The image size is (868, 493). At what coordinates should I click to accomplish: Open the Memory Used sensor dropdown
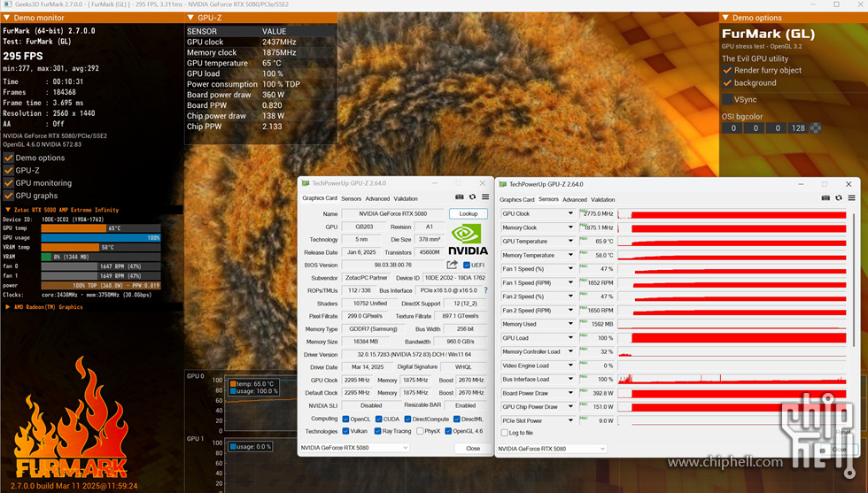tap(570, 324)
